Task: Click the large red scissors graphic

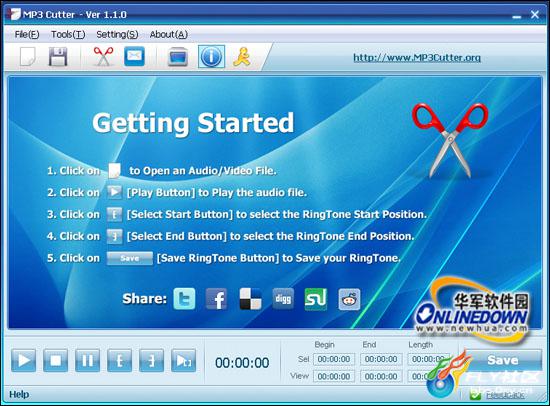Action: tap(450, 141)
